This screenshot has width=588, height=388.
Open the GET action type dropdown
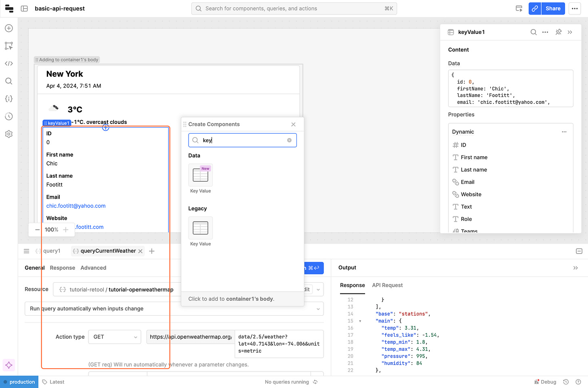115,337
